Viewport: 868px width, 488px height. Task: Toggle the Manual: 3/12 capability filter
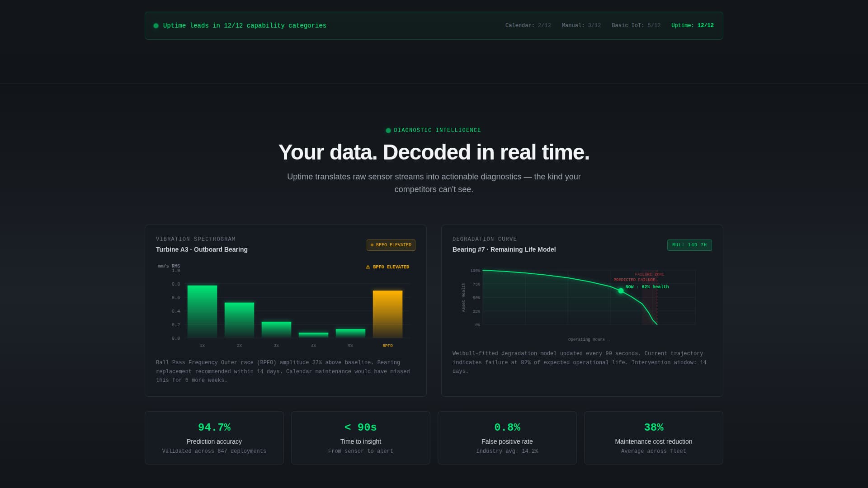pos(581,25)
